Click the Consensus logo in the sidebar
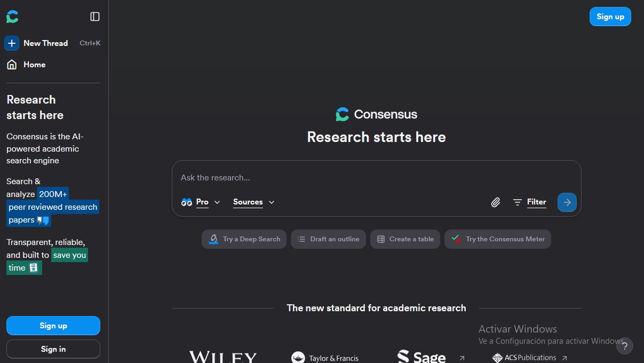 pyautogui.click(x=12, y=17)
